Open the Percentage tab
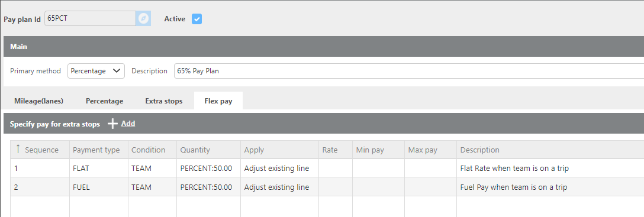The image size is (644, 217). point(104,101)
